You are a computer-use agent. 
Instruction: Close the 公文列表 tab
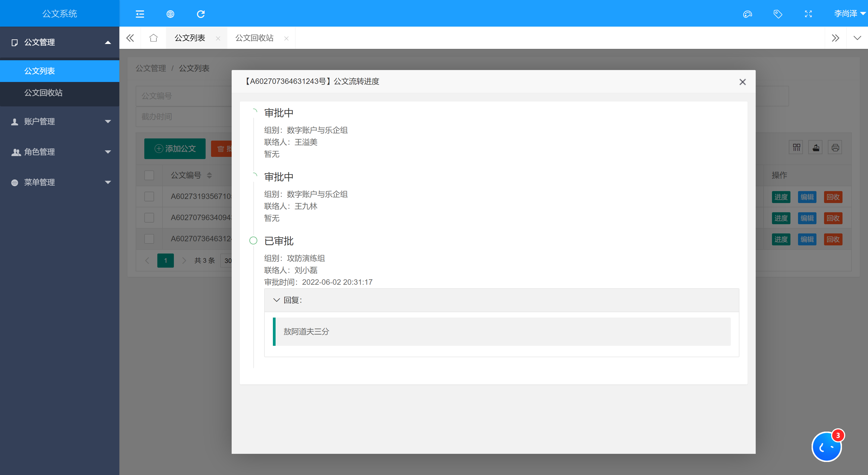pos(218,39)
